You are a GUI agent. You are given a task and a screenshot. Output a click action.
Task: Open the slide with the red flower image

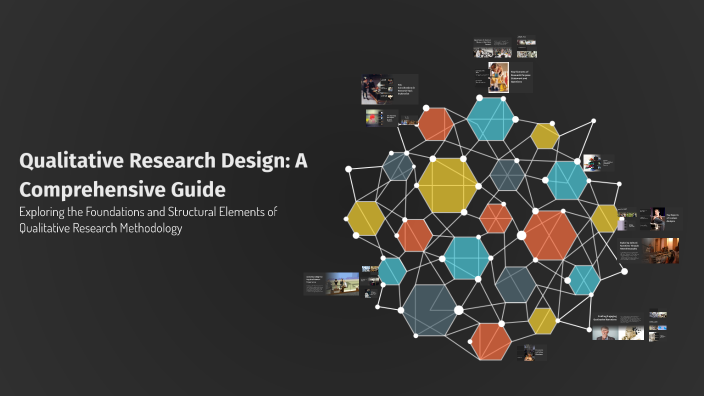[x=381, y=118]
